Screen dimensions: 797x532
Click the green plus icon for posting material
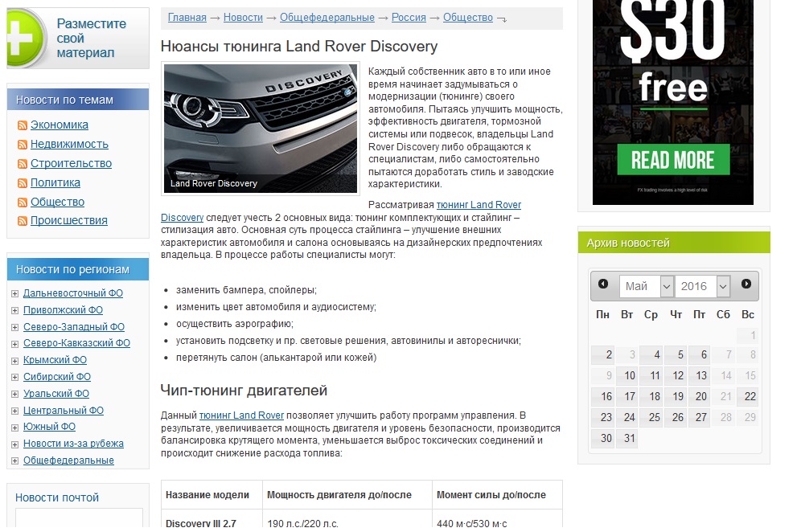(26, 38)
